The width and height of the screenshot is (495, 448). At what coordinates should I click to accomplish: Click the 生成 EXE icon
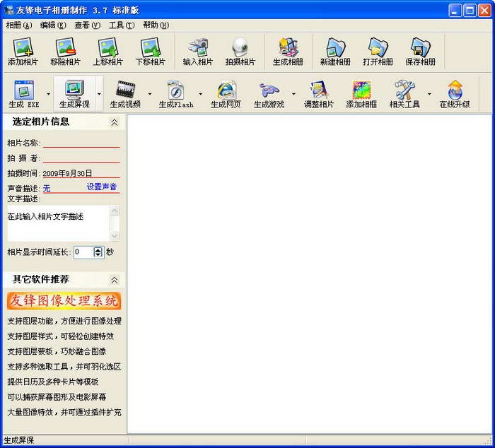[x=24, y=94]
